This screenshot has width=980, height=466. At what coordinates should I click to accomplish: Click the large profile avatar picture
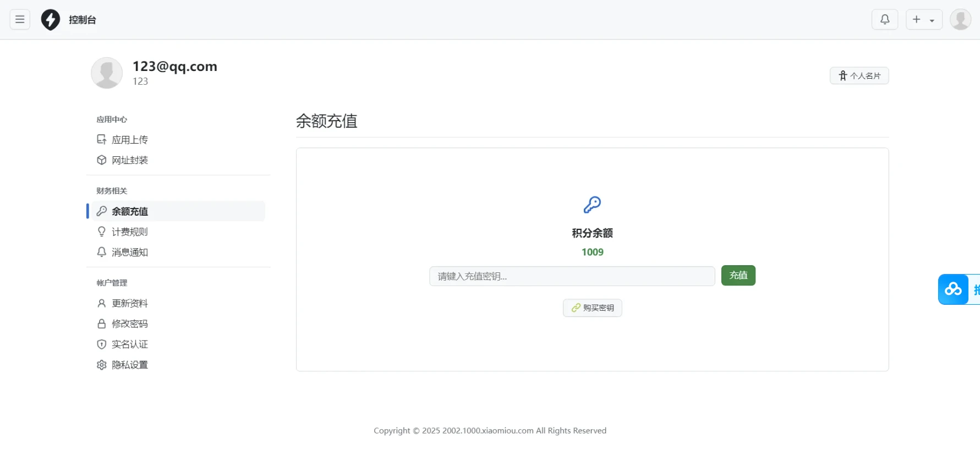107,73
